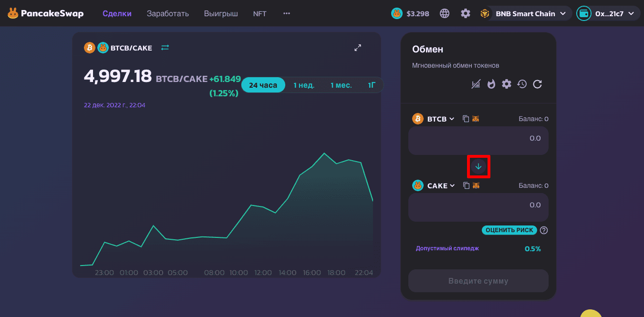Expand chart to full screen

358,48
